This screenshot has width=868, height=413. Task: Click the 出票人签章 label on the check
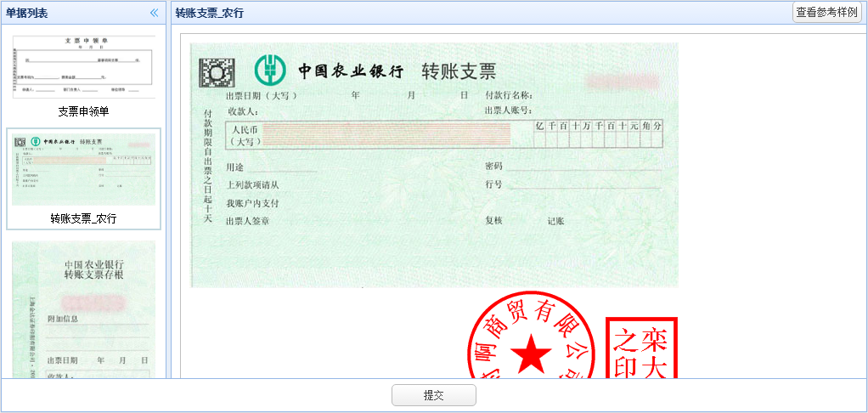pyautogui.click(x=247, y=221)
